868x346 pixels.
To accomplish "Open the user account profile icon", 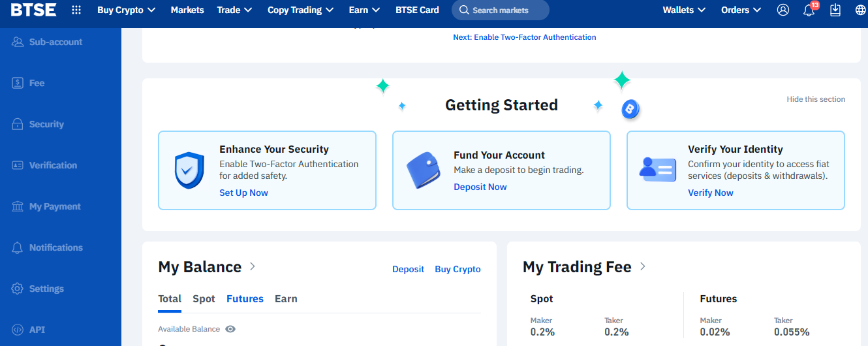I will click(783, 10).
